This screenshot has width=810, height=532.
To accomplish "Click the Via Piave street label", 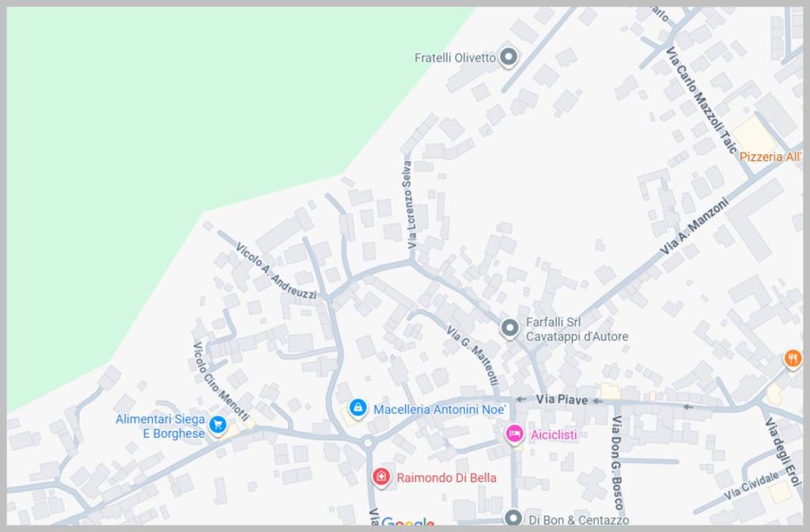I will [x=562, y=400].
